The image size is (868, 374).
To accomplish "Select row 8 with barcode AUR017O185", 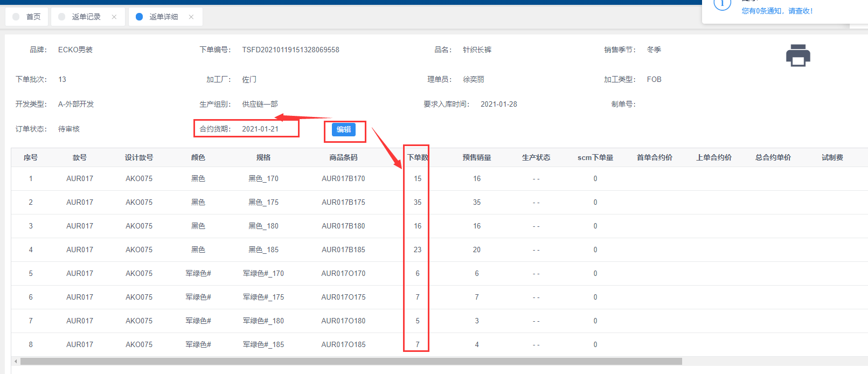I will (343, 344).
